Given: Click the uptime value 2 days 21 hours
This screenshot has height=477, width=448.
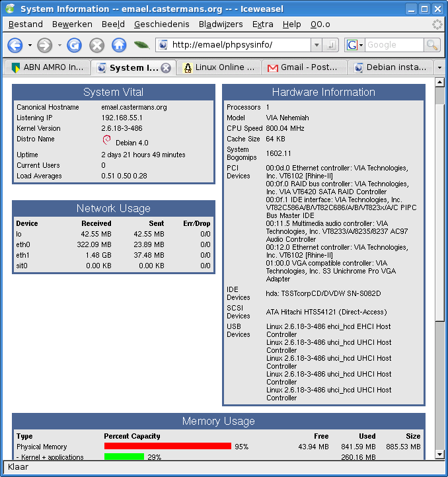Looking at the screenshot, I should pos(143,155).
